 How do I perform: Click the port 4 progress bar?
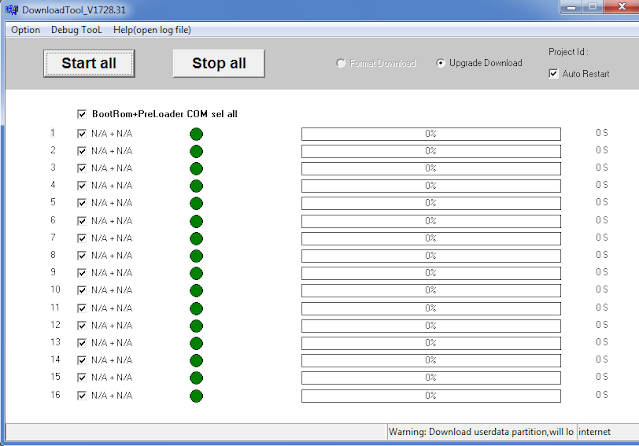pyautogui.click(x=431, y=185)
